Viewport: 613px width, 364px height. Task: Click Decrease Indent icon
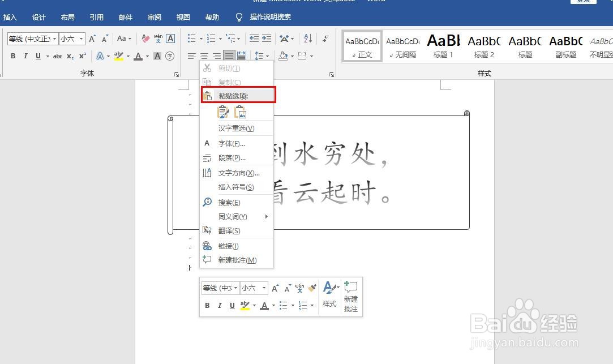pos(254,38)
